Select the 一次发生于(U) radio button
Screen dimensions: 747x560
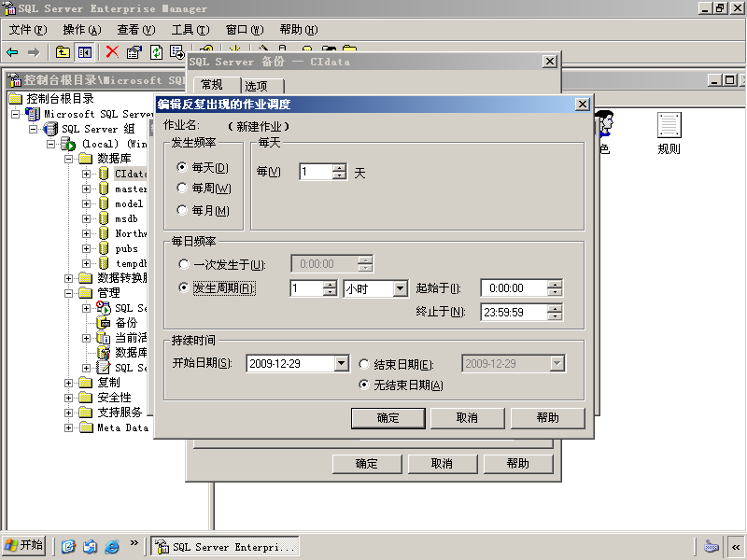(183, 264)
